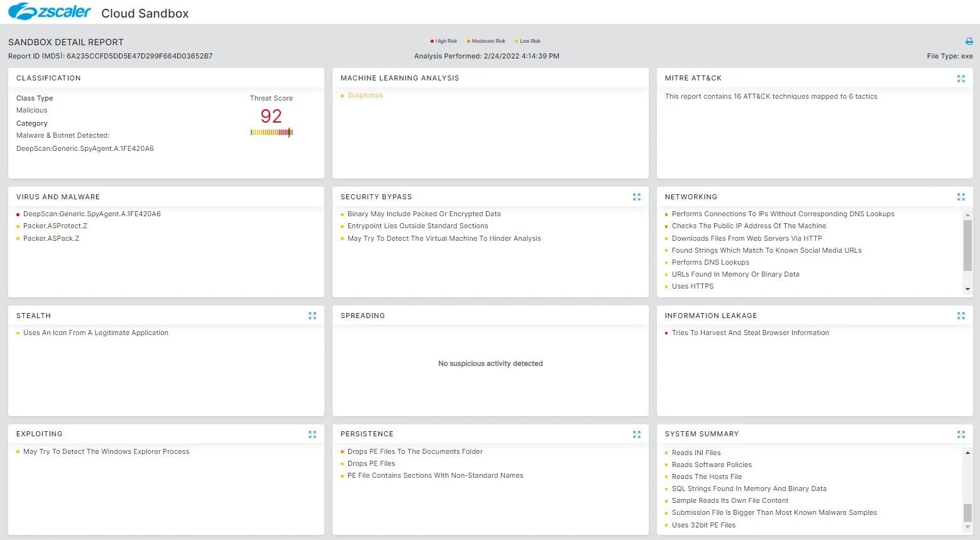The height and width of the screenshot is (540, 980).
Task: Select the Packer.ASProtect.Z entry
Action: pos(55,226)
